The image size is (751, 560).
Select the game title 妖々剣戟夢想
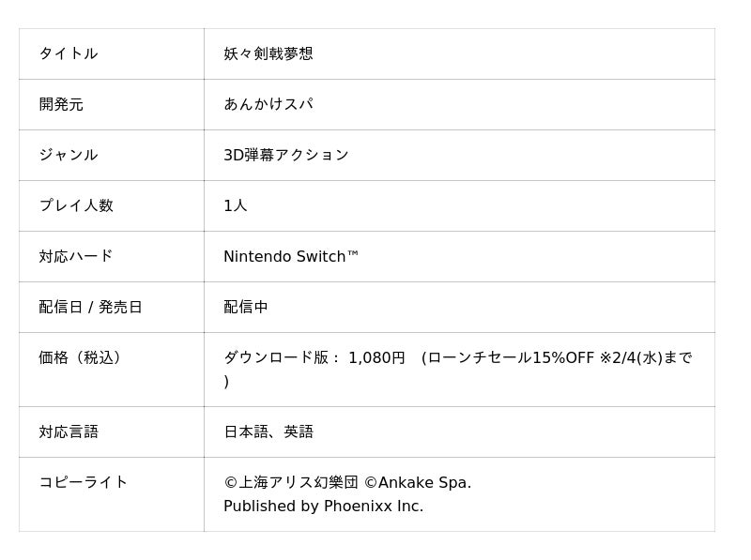tap(268, 53)
